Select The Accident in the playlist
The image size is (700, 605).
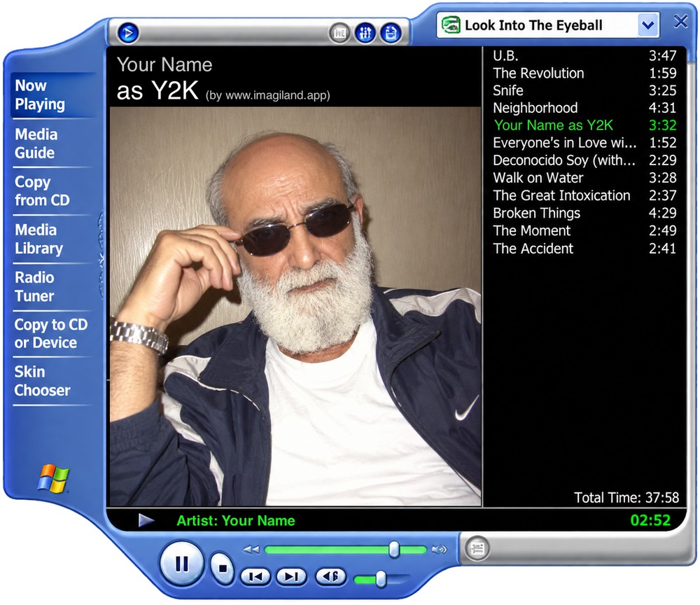[584, 249]
